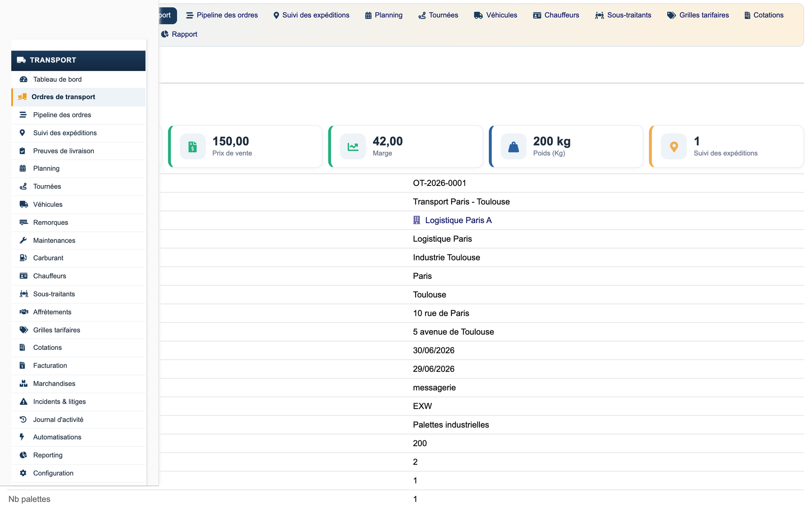812x507 pixels.
Task: Click the Palettes industrielles value
Action: [x=451, y=425]
